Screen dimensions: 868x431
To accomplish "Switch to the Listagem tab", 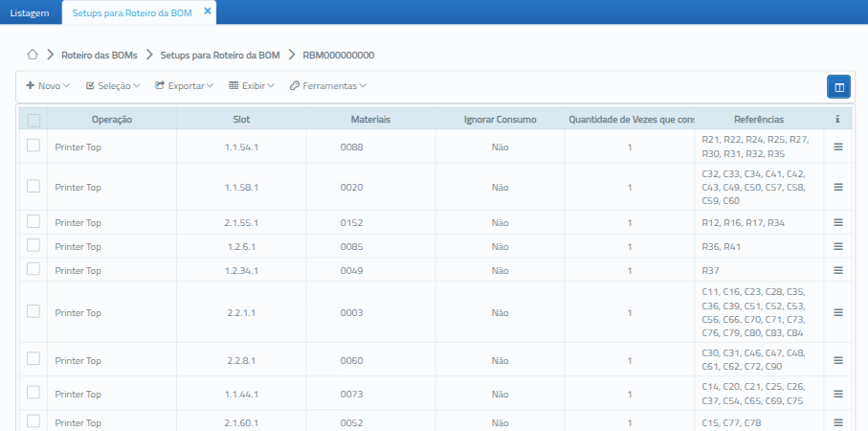I will click(30, 12).
